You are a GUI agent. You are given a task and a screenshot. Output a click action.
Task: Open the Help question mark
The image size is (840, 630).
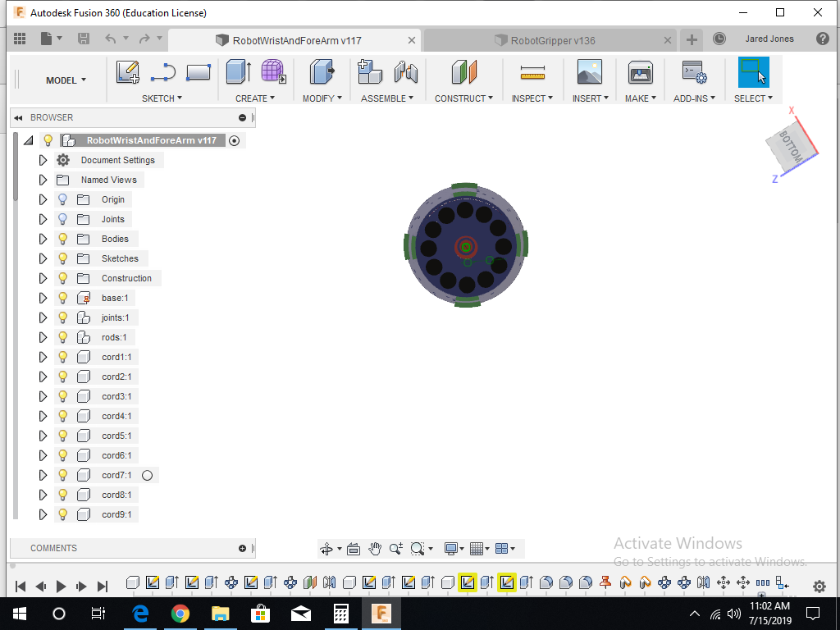822,39
